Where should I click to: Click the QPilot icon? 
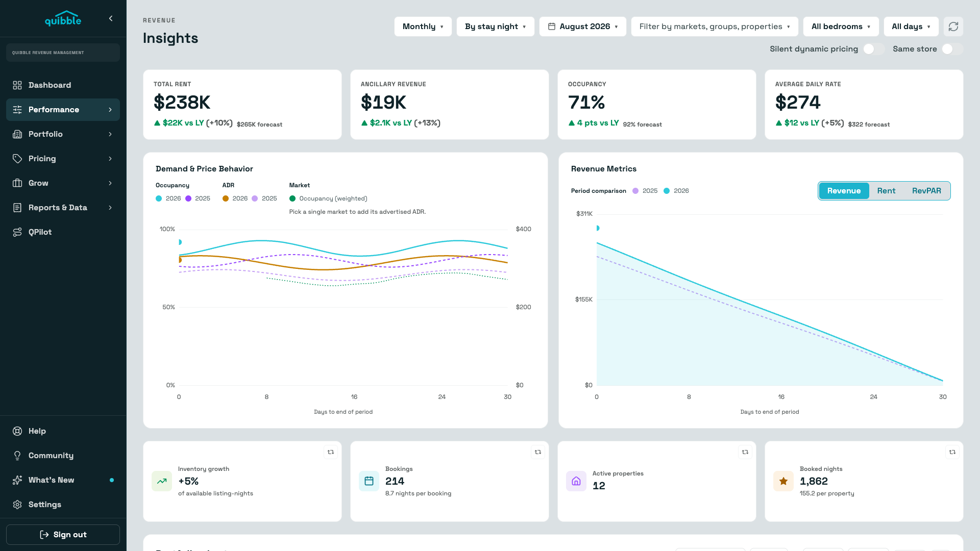click(x=17, y=232)
